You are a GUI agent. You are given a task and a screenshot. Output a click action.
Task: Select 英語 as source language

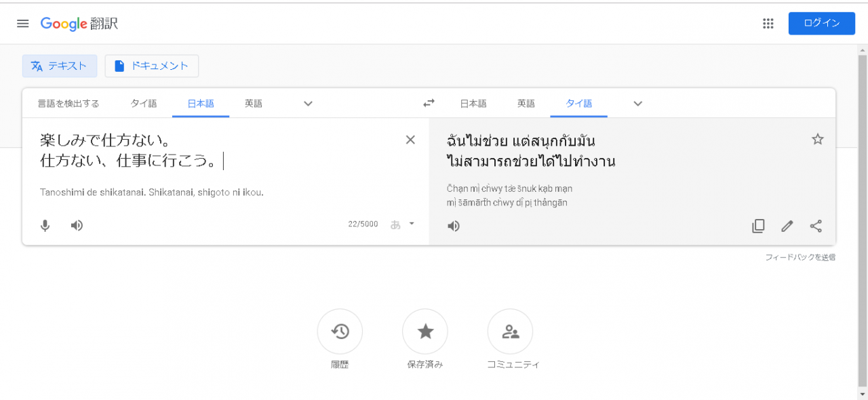(x=254, y=104)
